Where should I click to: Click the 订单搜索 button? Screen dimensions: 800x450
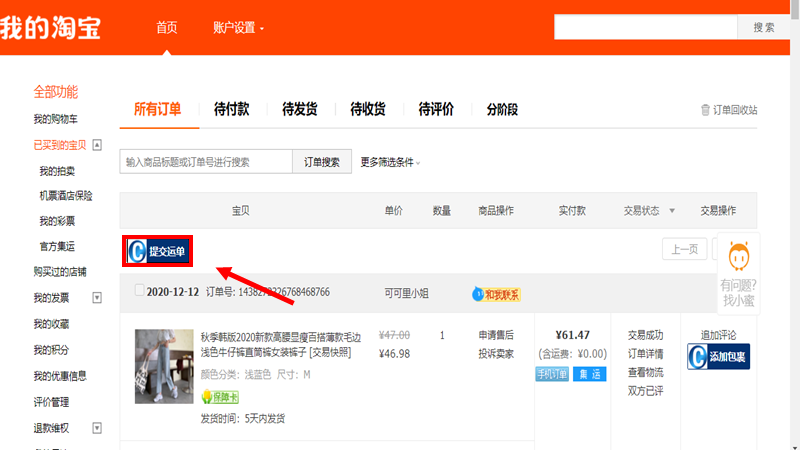click(322, 162)
